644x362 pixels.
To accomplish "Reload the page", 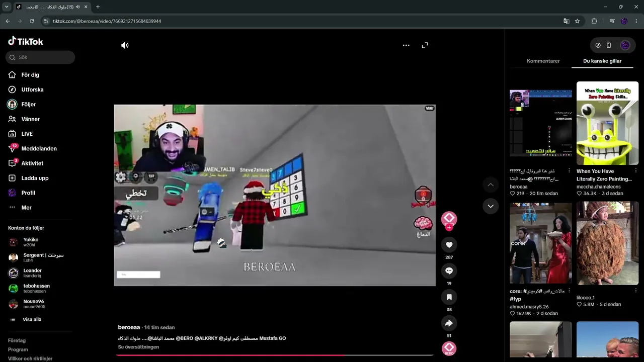I will point(32,21).
